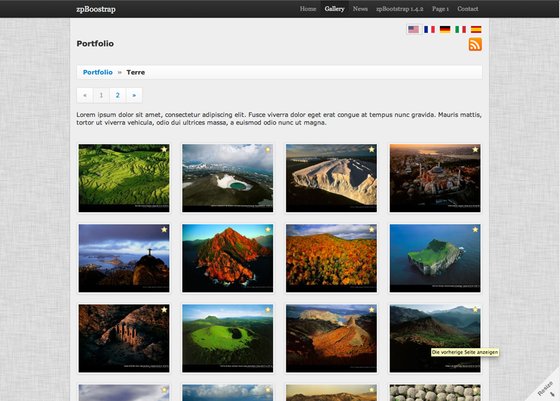560x401 pixels.
Task: Click the star on Christ statue thumbnail
Action: click(164, 229)
